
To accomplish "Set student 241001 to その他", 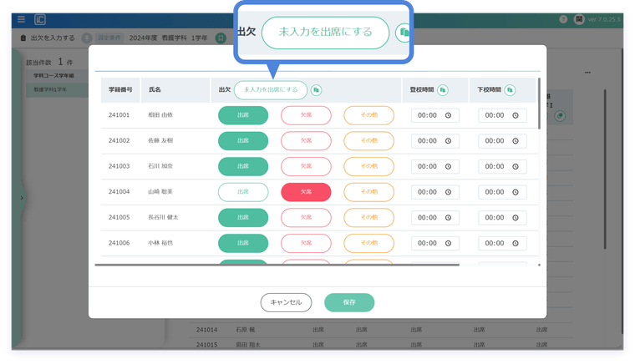I will click(369, 115).
